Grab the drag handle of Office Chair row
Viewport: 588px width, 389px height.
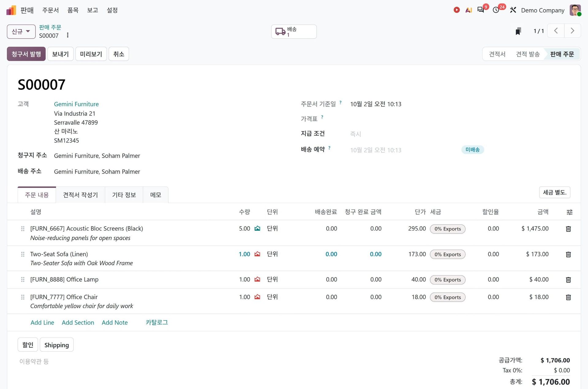pyautogui.click(x=23, y=297)
